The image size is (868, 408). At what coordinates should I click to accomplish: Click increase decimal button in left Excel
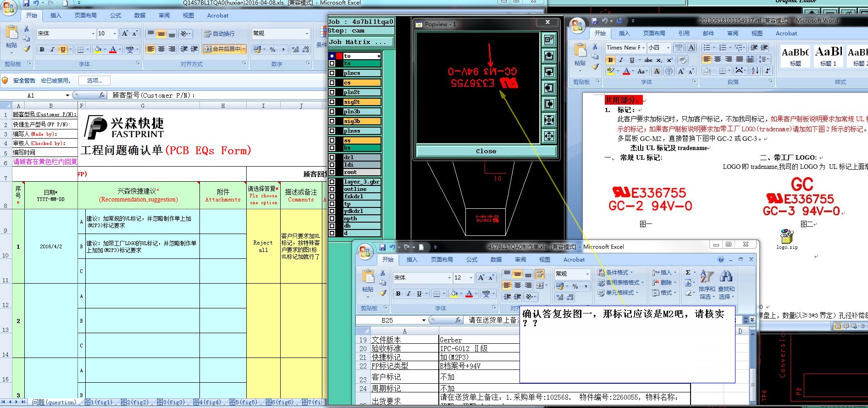(x=295, y=50)
